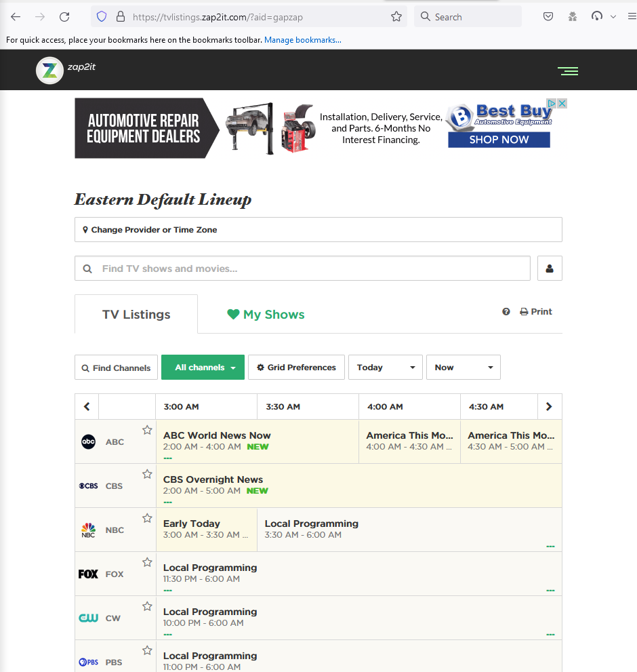The width and height of the screenshot is (637, 672).
Task: Click the user account profile icon
Action: click(x=550, y=269)
